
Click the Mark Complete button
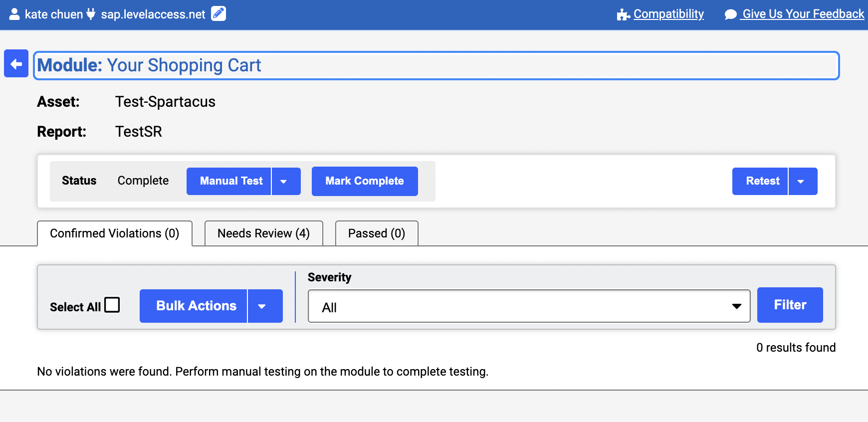pos(365,181)
